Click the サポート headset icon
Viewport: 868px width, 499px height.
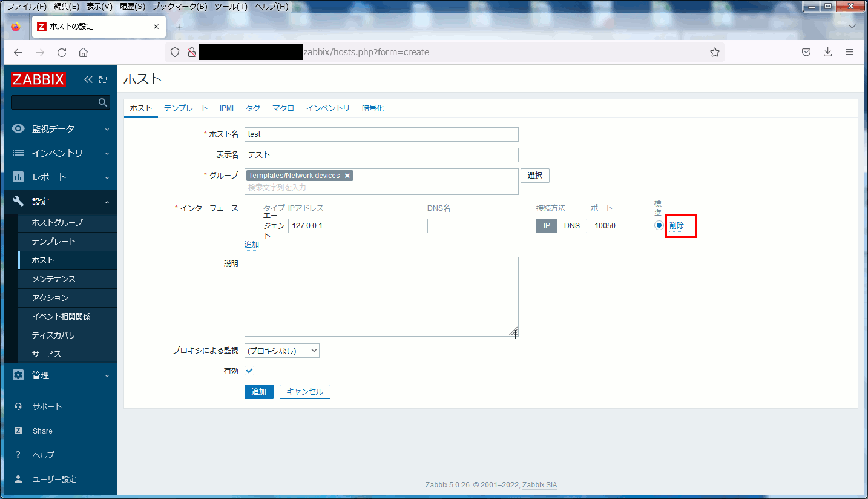(18, 406)
